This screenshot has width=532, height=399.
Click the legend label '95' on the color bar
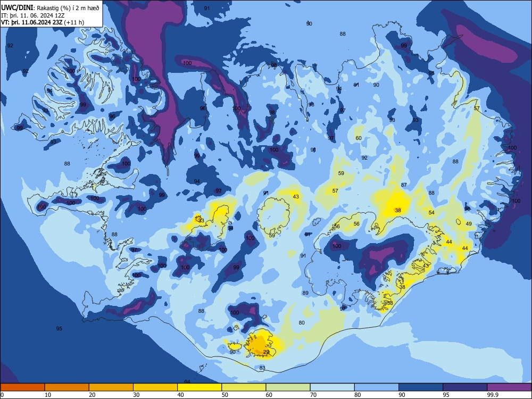click(446, 395)
